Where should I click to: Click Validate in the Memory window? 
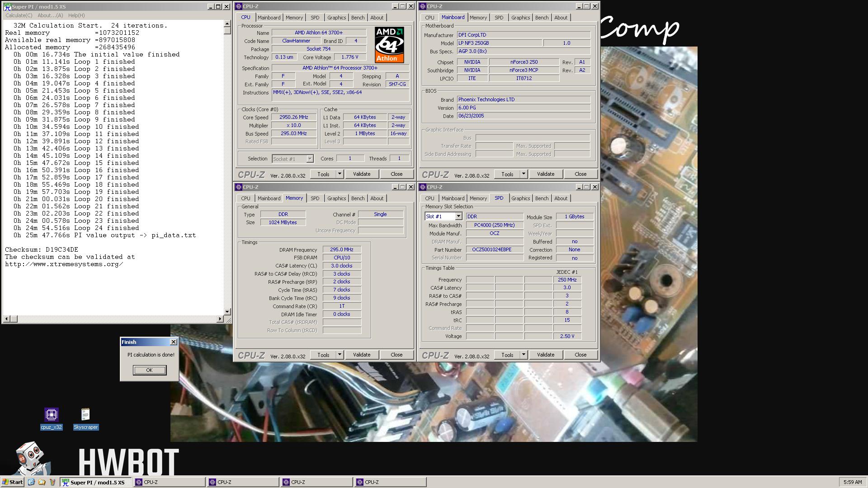[361, 355]
